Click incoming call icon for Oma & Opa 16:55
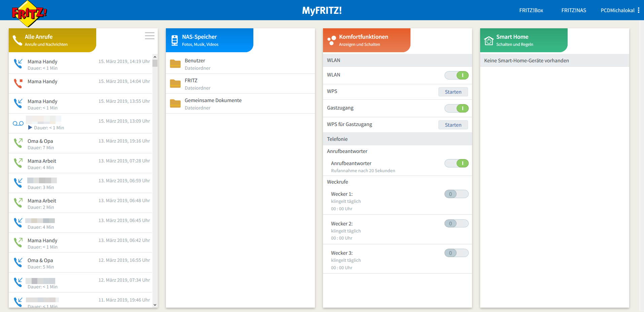 pos(18,262)
